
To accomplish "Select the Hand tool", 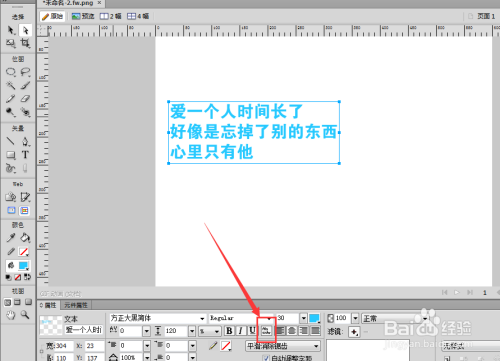I will pyautogui.click(x=11, y=315).
